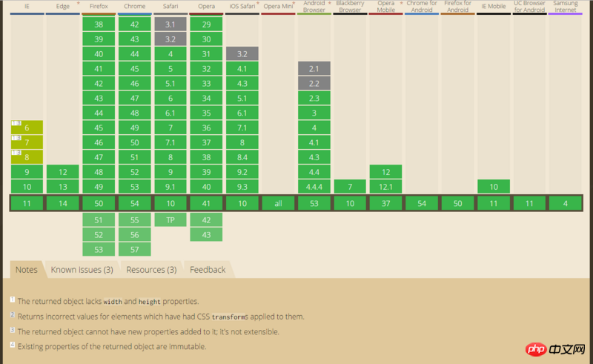Click note 2 about CSS transforms
The width and height of the screenshot is (593, 364).
(x=157, y=317)
